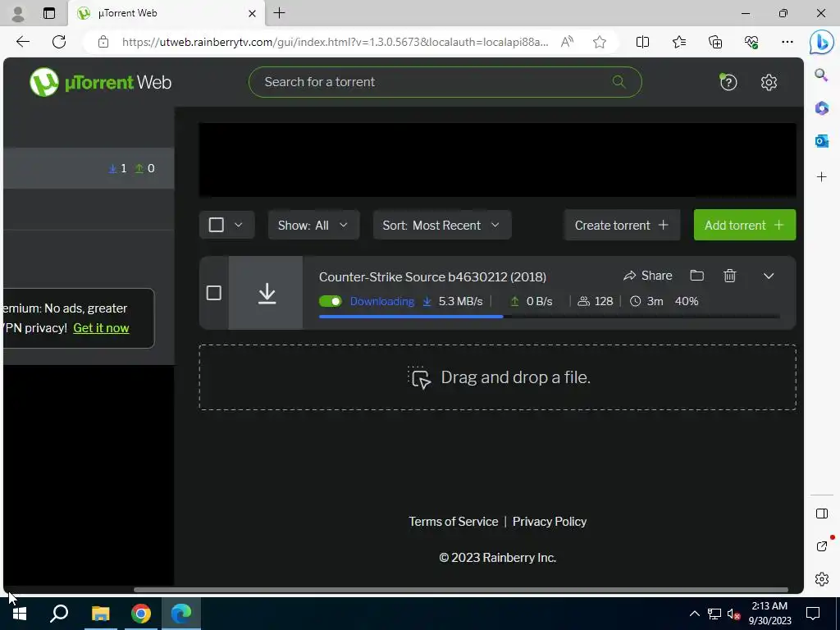Click the sidebar seeding count 0
840x630 pixels.
click(x=145, y=168)
